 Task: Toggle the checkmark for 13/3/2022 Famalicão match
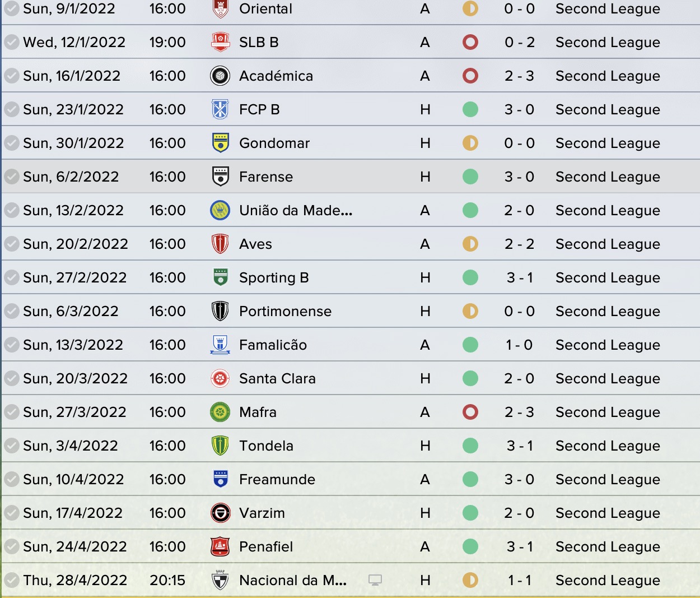coord(11,345)
